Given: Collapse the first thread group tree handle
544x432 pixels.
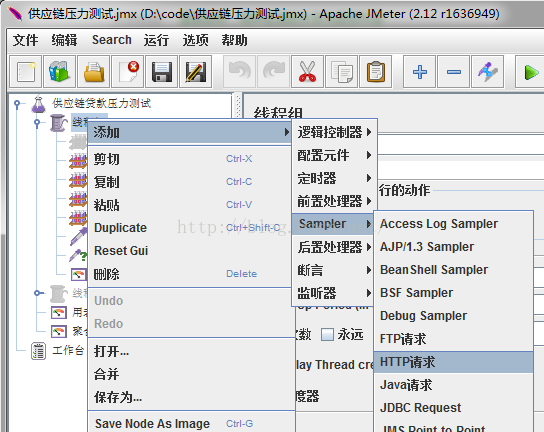Looking at the screenshot, I should (x=37, y=123).
